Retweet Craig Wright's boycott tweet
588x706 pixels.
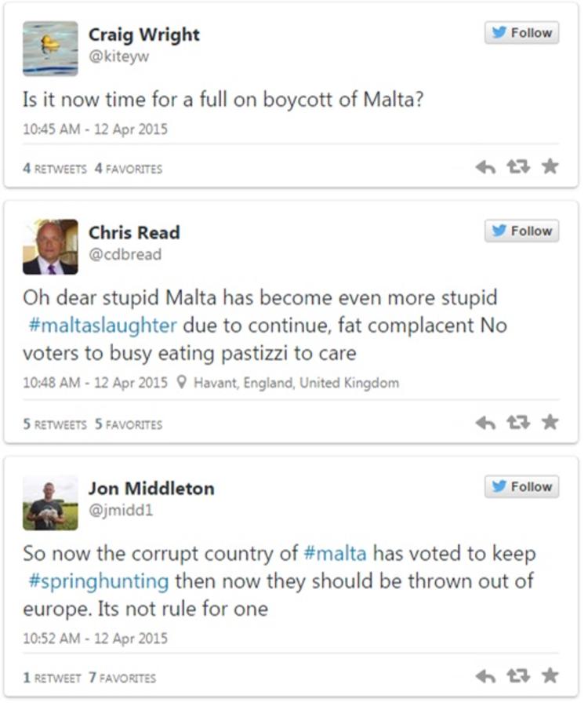[x=517, y=167]
